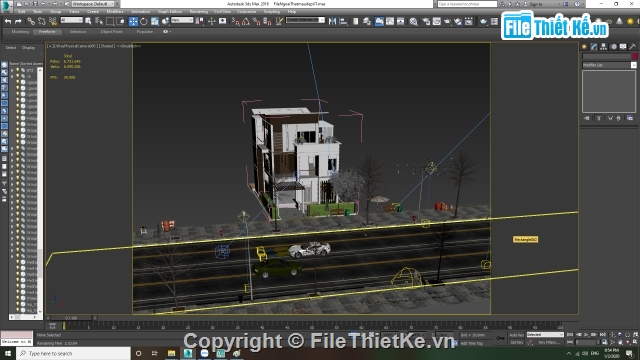Click the Unlink Selection tool
This screenshot has height=360, width=640.
[x=41, y=21]
